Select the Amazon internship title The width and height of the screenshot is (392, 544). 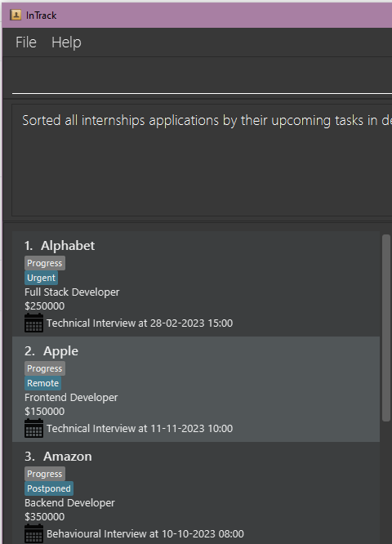[68, 457]
